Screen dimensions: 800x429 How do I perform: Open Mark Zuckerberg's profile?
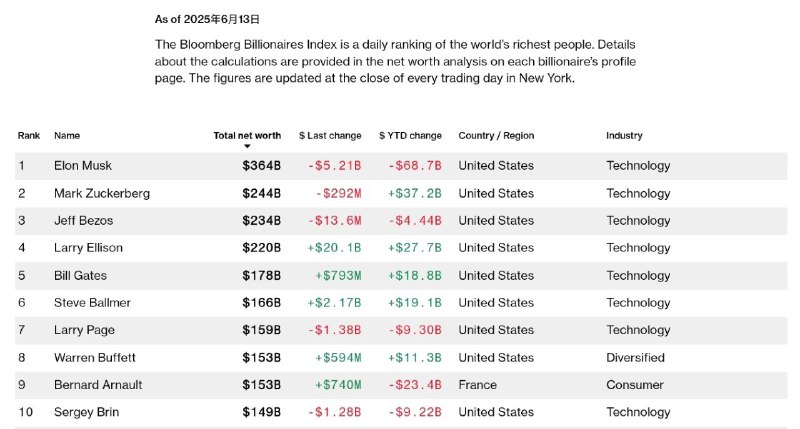[102, 193]
